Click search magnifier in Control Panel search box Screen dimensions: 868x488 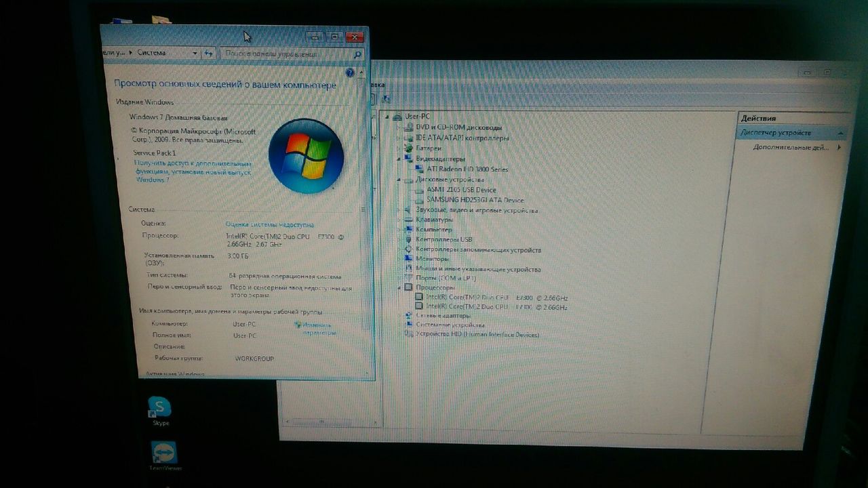358,54
